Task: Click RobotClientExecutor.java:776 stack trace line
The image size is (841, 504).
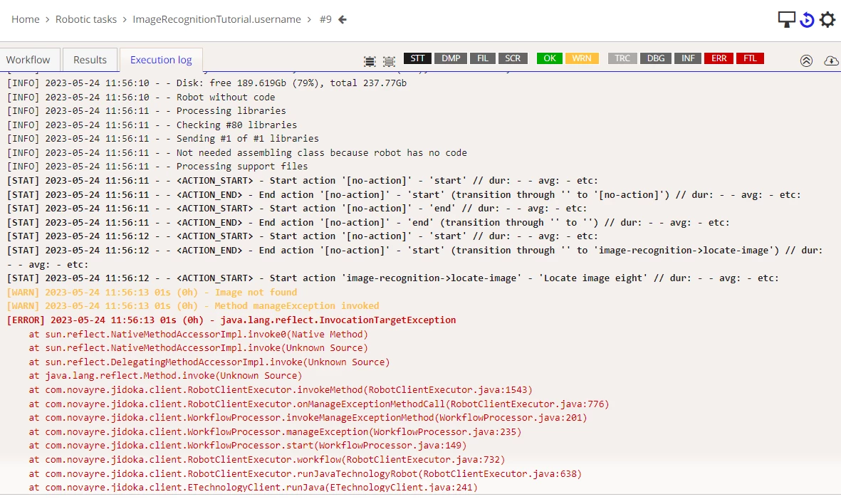Action: [x=319, y=404]
